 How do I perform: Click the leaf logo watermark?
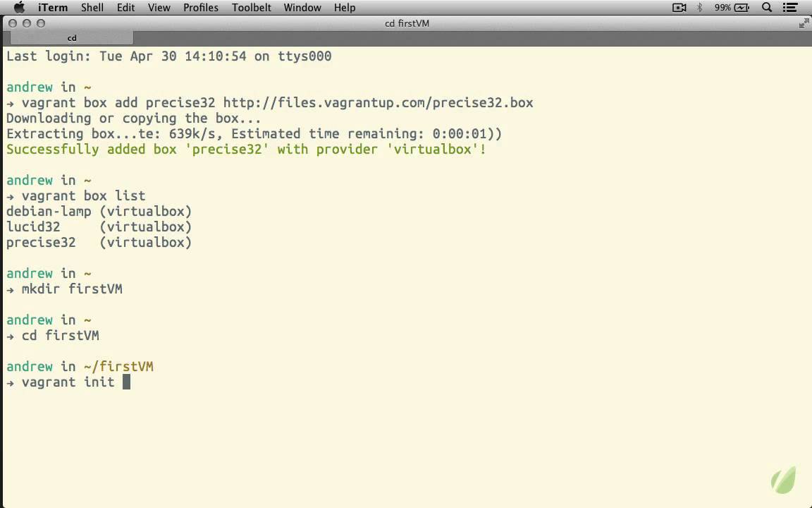click(783, 480)
